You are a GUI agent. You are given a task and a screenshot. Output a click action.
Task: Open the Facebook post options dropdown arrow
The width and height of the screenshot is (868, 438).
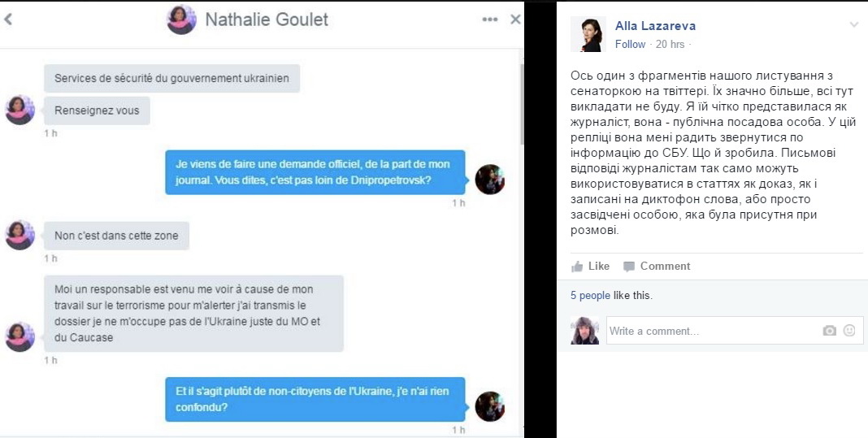tap(853, 24)
